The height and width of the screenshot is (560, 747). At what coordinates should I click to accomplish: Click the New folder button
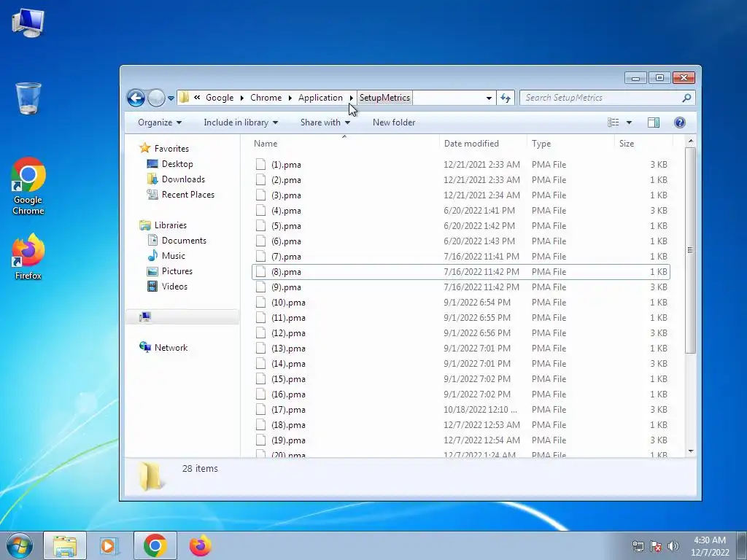pyautogui.click(x=394, y=122)
